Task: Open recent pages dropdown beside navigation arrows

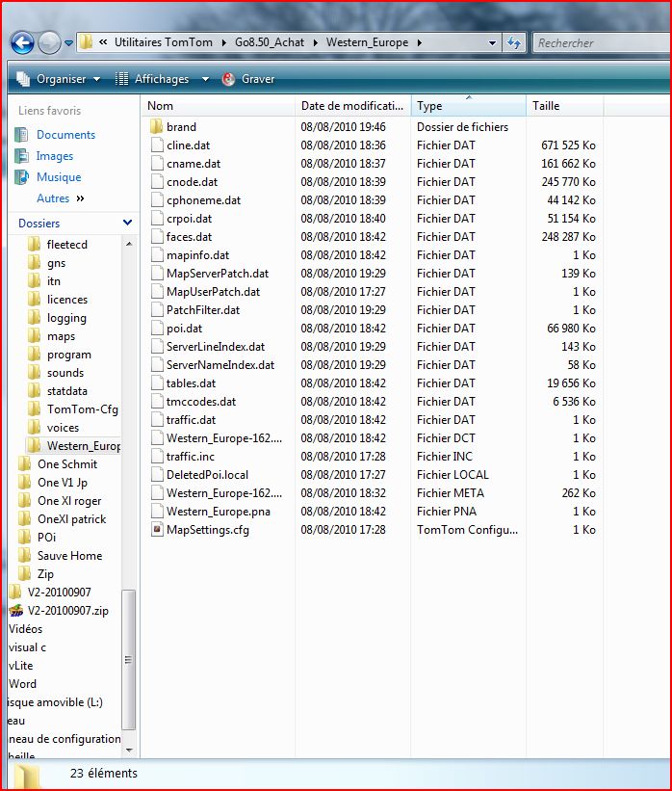Action: coord(68,43)
